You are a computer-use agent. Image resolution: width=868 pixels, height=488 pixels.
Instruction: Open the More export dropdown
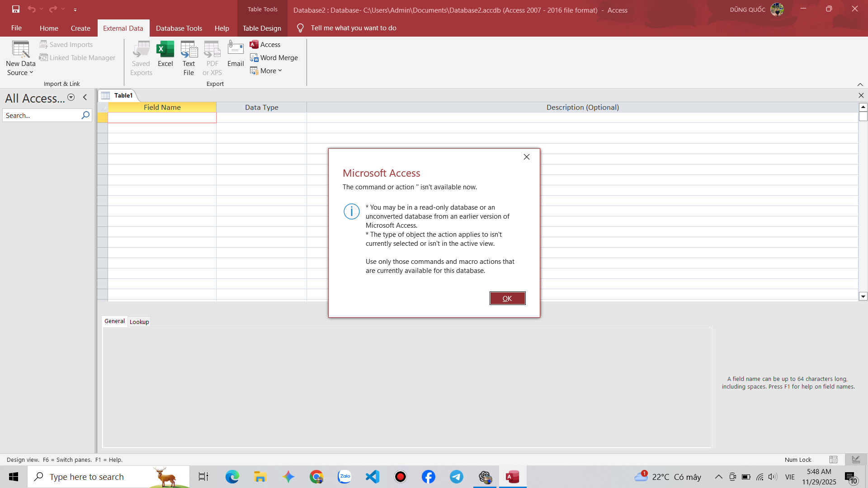pos(266,71)
